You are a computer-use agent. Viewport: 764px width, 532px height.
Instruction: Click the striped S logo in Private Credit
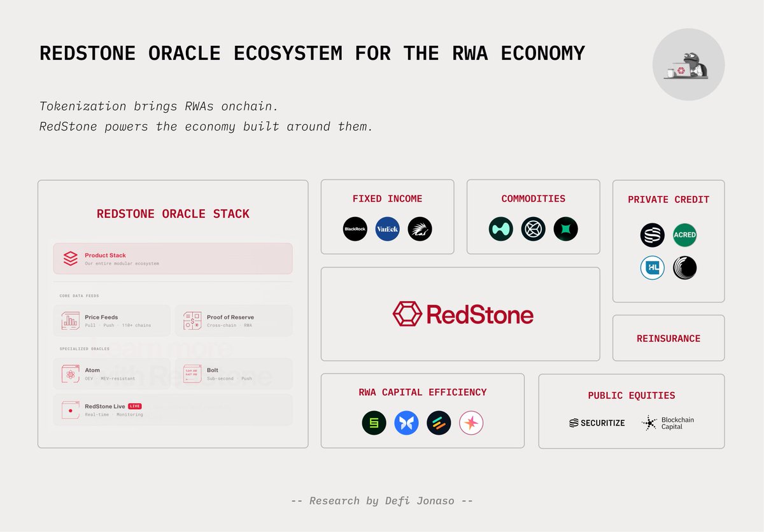pos(653,235)
